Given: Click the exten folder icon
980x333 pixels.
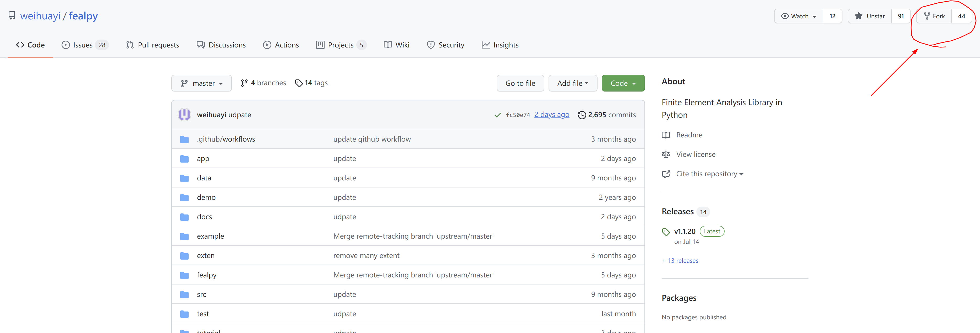Looking at the screenshot, I should [184, 256].
